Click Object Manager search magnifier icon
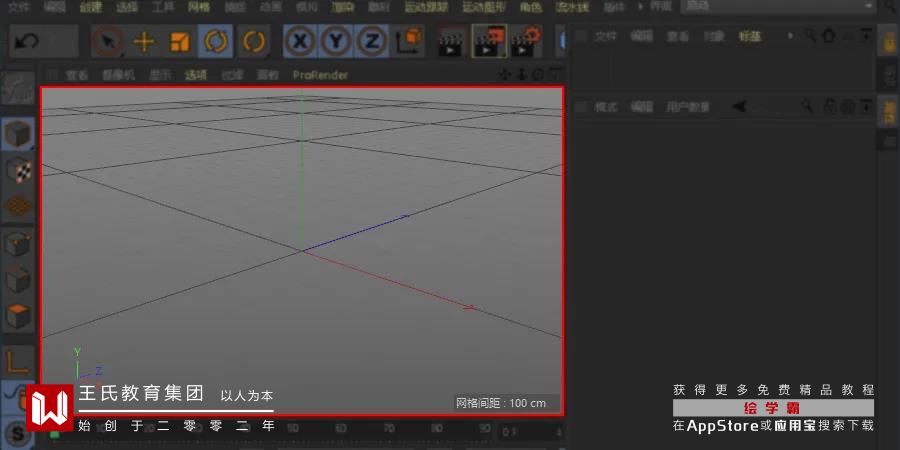 tap(810, 36)
